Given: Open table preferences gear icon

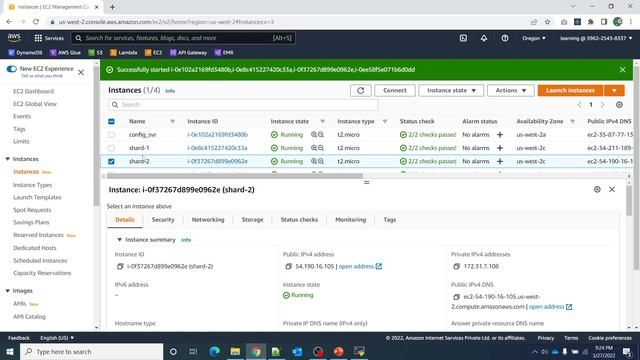Looking at the screenshot, I should coord(619,105).
